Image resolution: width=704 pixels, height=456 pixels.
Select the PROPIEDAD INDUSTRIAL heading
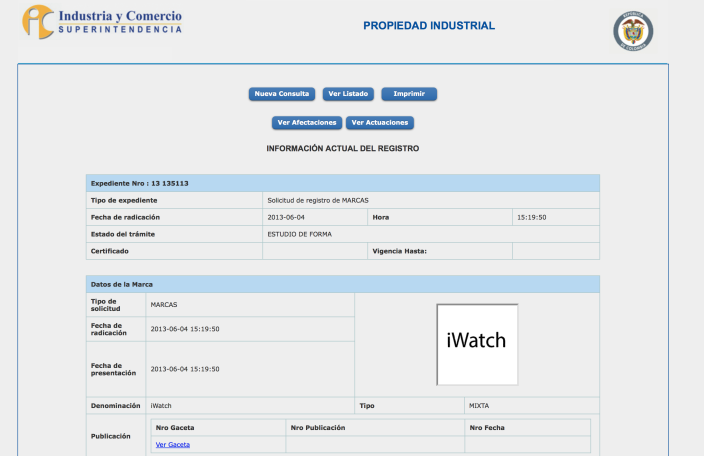click(x=429, y=26)
